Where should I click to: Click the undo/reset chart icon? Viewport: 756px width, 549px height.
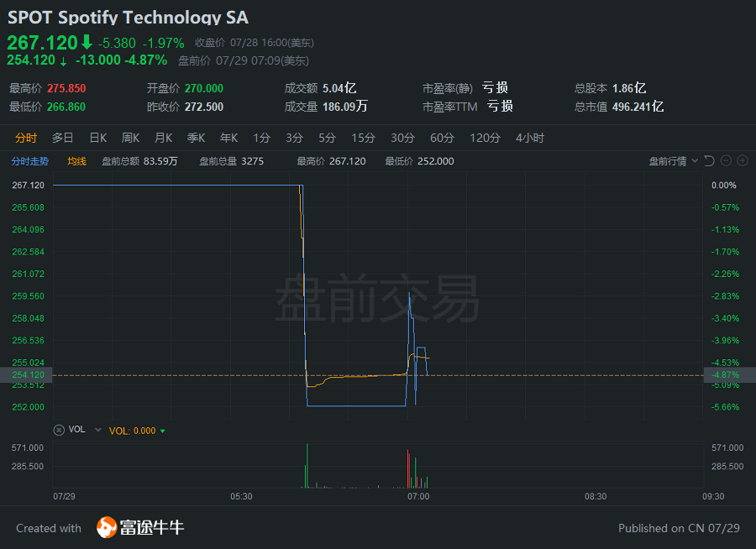point(709,161)
